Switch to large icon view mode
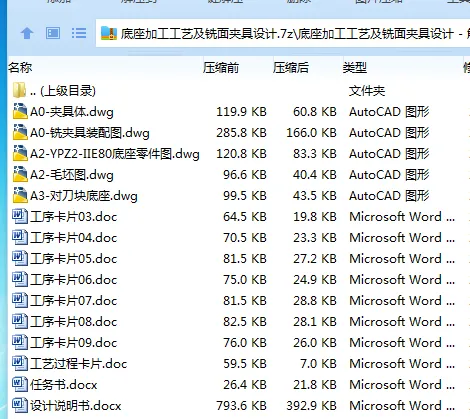 pos(53,33)
